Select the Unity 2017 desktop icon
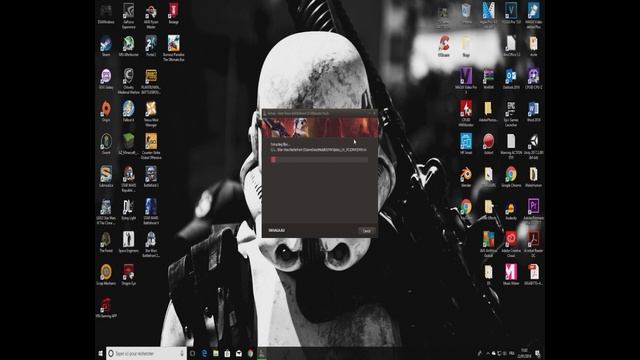The width and height of the screenshot is (640, 360). click(x=533, y=146)
